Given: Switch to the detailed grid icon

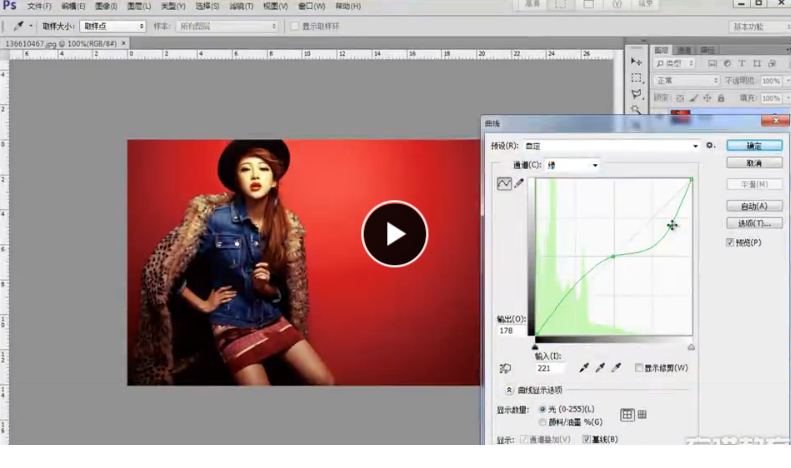Looking at the screenshot, I should click(642, 415).
